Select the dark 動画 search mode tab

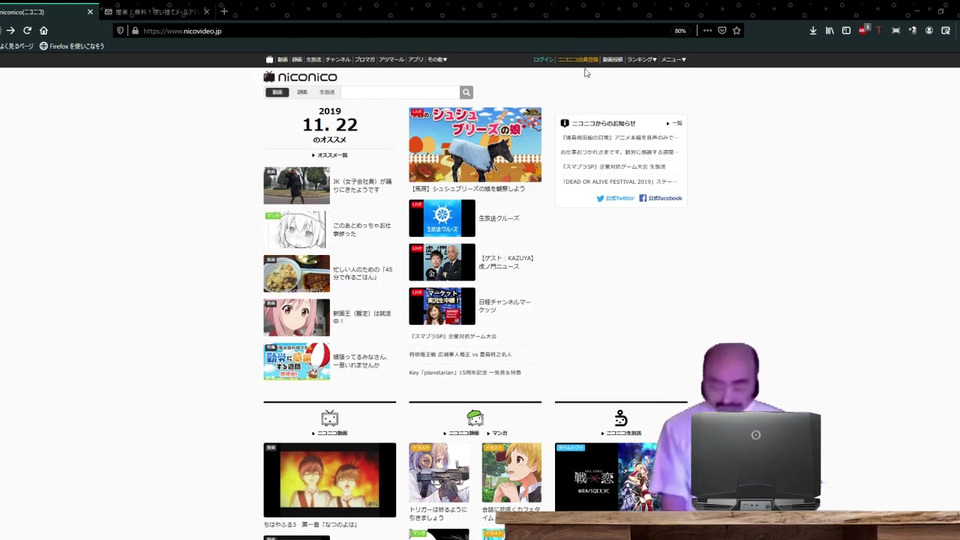pyautogui.click(x=277, y=92)
